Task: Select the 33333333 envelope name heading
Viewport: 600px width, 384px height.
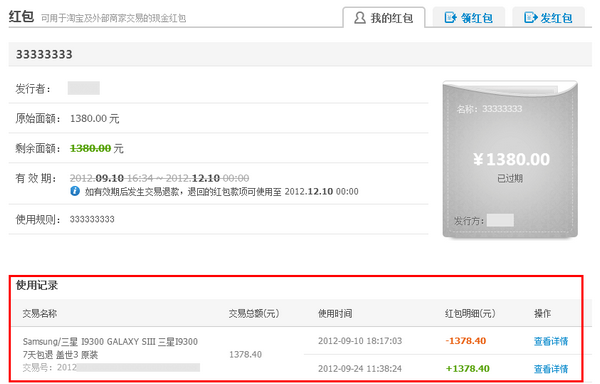Action: tap(44, 54)
